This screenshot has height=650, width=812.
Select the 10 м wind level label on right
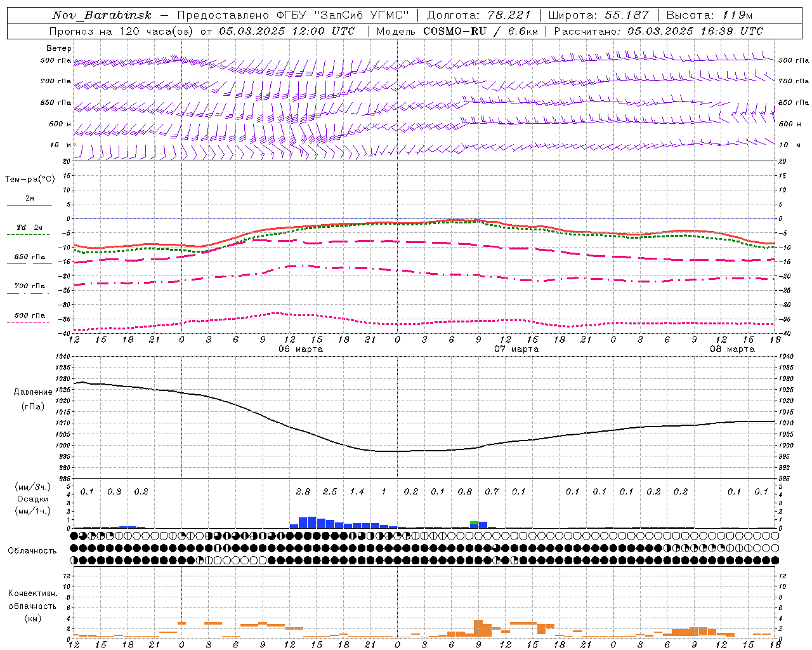pos(790,145)
